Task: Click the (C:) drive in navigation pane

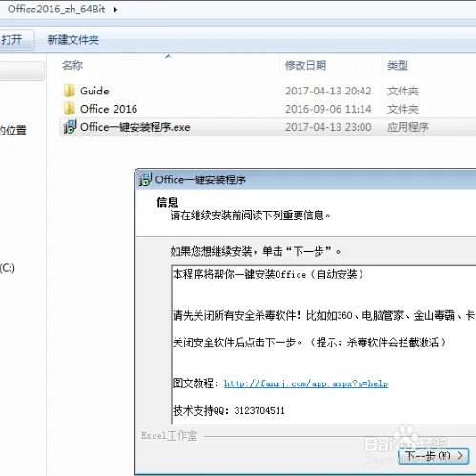Action: (8, 268)
